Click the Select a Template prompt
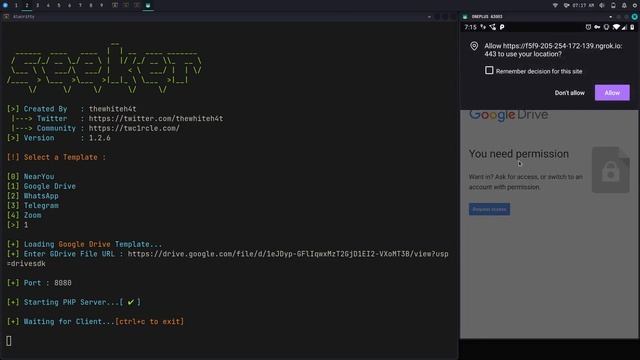Viewport: 640px width, 360px height. [56, 157]
